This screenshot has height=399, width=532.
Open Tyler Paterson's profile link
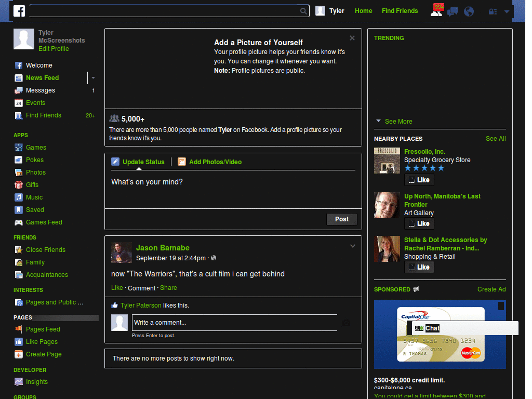pos(141,305)
